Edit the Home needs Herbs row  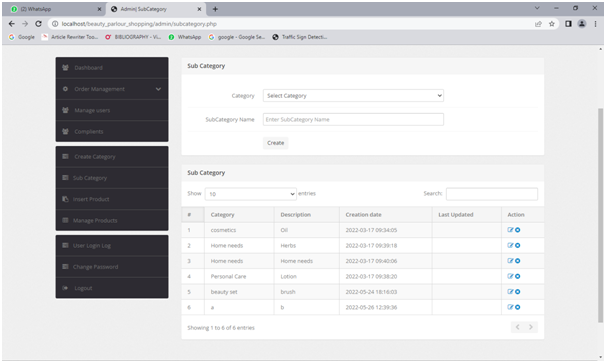coord(510,245)
